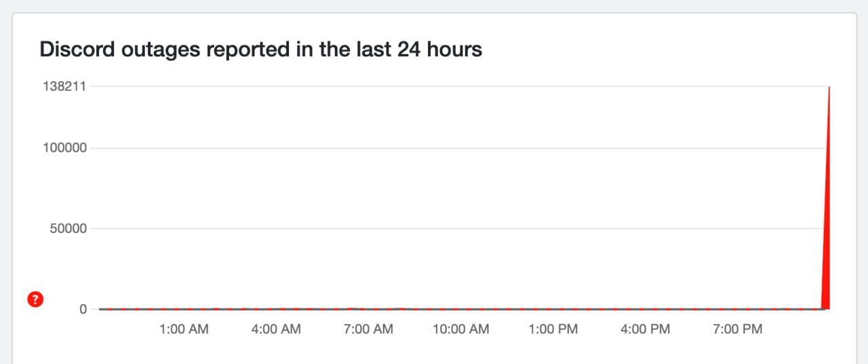Screen dimensions: 868x364
Task: Select the 4:00 AM time label
Action: pos(276,329)
